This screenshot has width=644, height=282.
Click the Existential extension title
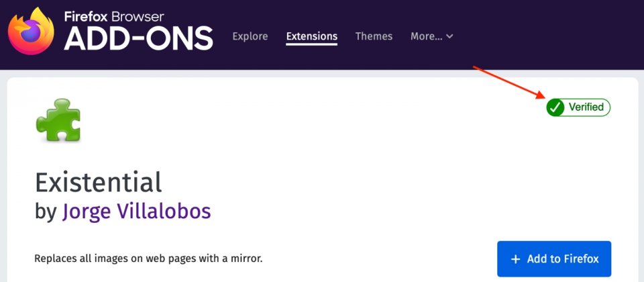click(x=99, y=182)
